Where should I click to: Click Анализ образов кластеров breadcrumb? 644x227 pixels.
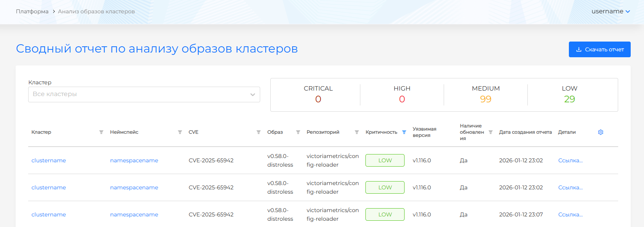point(96,11)
